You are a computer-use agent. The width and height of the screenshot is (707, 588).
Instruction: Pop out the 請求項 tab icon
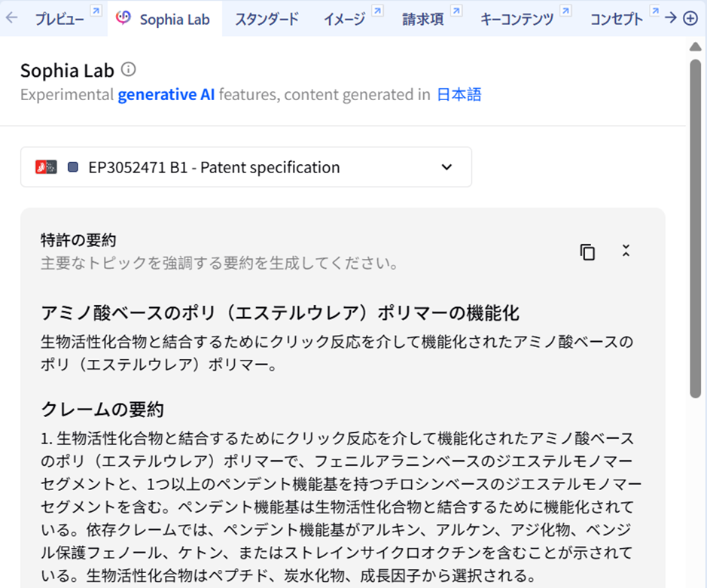[456, 11]
